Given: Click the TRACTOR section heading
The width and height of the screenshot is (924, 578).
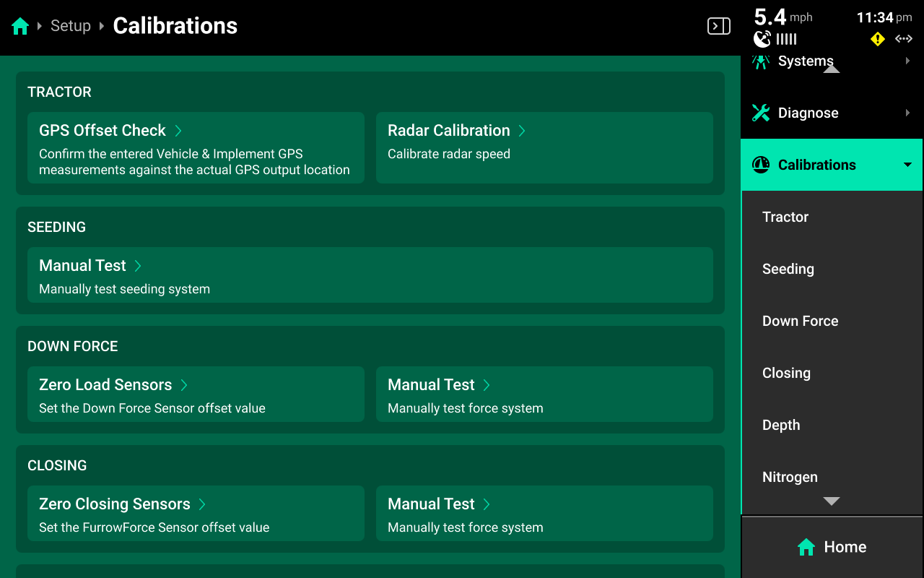Looking at the screenshot, I should (59, 92).
